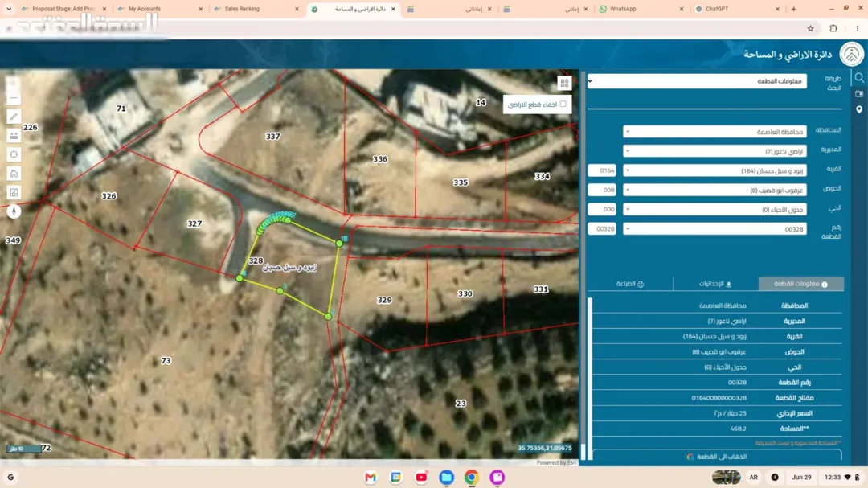868x488 pixels.
Task: Open the محافظة العاصمة governorate dropdown
Action: tap(714, 132)
